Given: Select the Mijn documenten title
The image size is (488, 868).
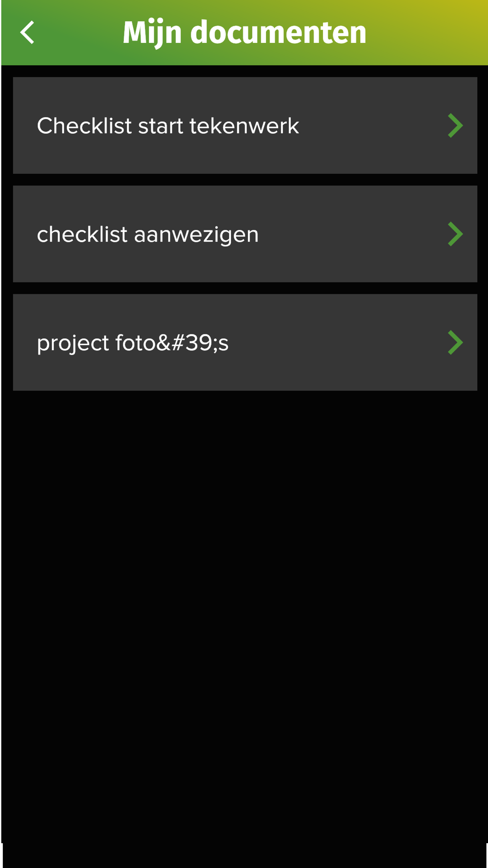Looking at the screenshot, I should pyautogui.click(x=244, y=33).
